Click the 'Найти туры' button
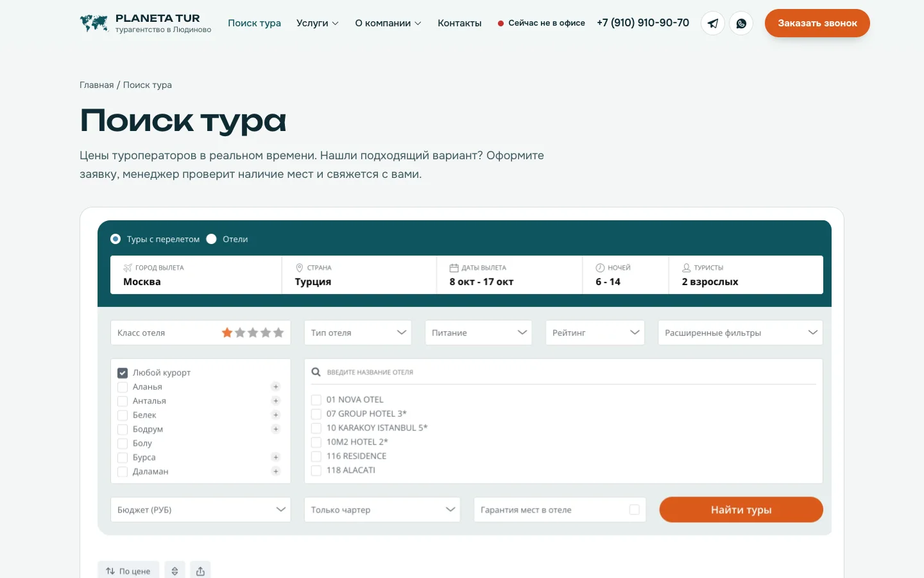The height and width of the screenshot is (578, 924). 741,510
